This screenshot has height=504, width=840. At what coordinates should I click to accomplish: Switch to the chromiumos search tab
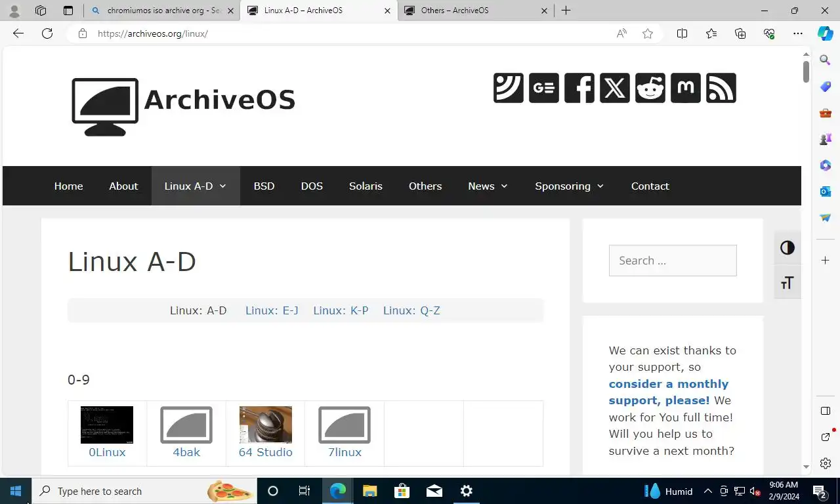tap(162, 10)
